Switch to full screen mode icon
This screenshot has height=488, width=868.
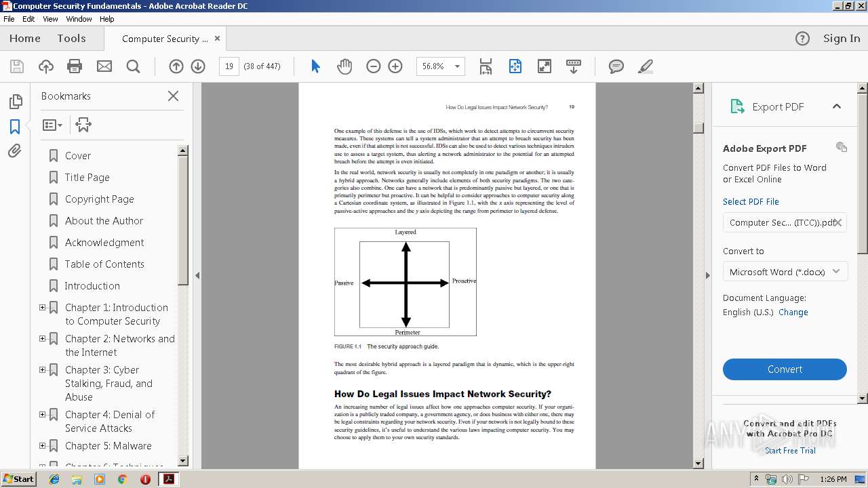point(544,66)
